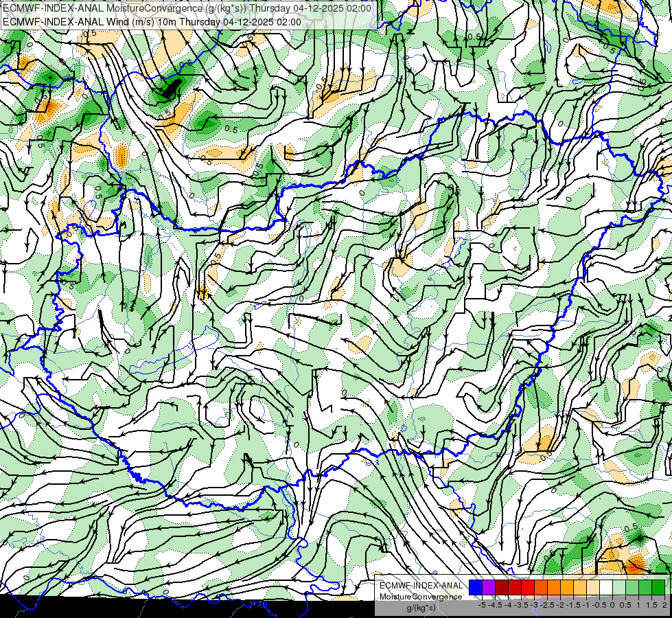Screen dimensions: 672x618
Task: Select the swatch between -4 and -3.5
Action: pos(515,587)
